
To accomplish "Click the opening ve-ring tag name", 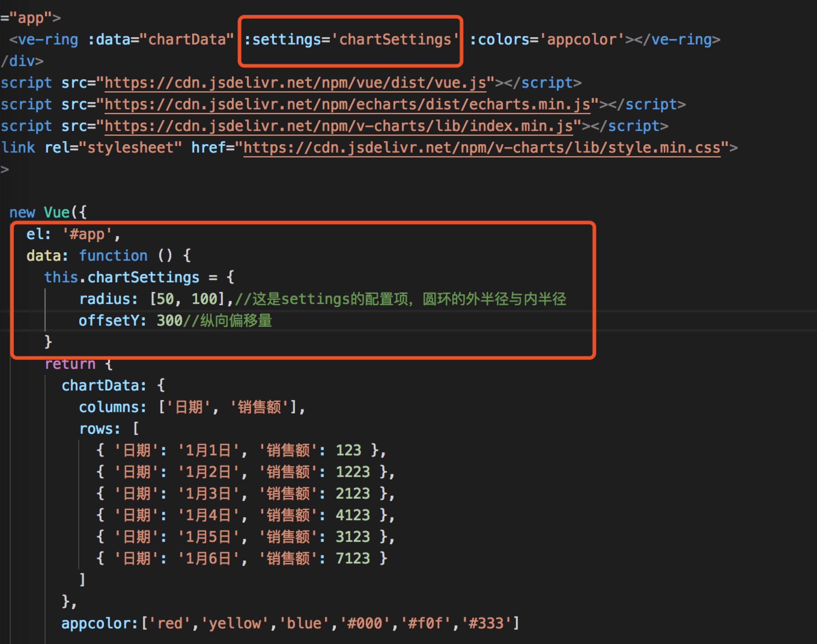I will [48, 40].
